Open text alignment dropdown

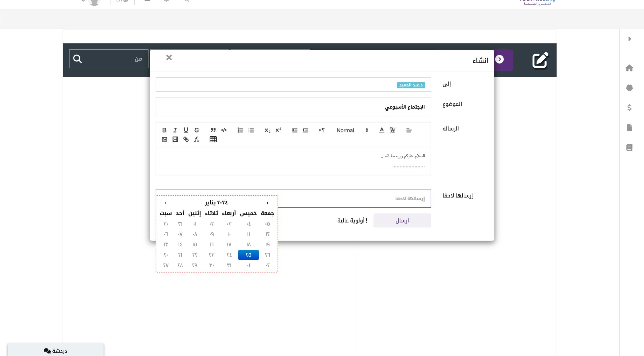[409, 130]
